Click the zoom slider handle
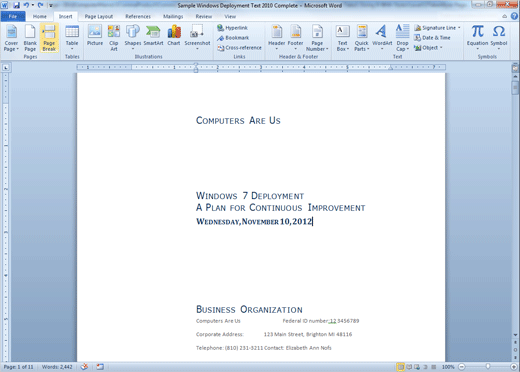 pyautogui.click(x=488, y=367)
